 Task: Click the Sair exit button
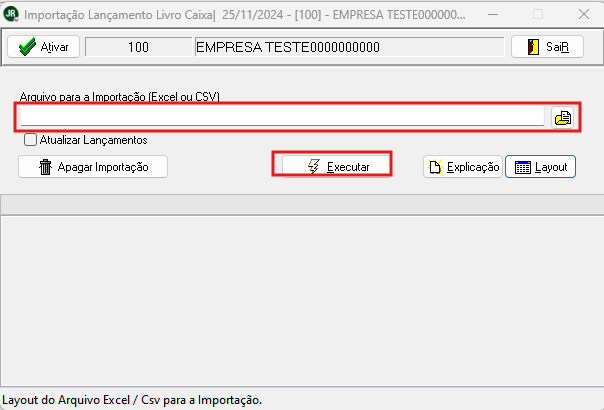[547, 47]
